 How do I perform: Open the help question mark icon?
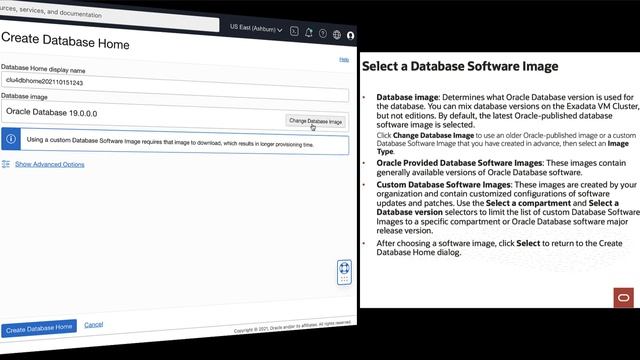(x=323, y=33)
